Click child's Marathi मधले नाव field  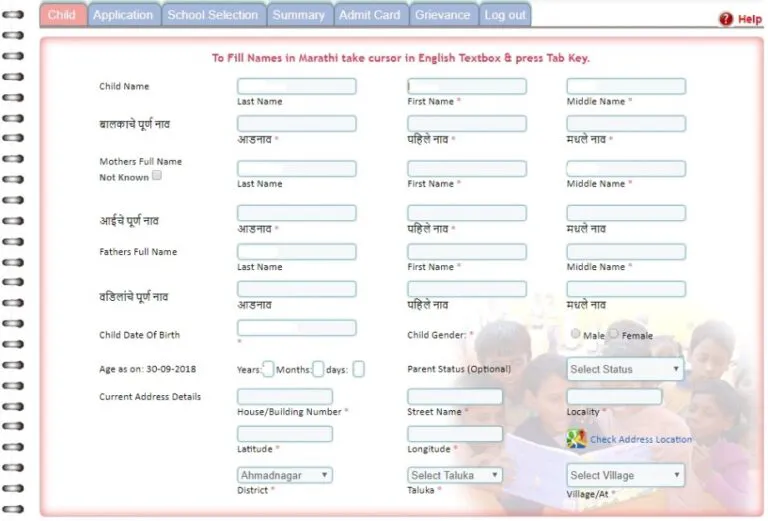626,123
